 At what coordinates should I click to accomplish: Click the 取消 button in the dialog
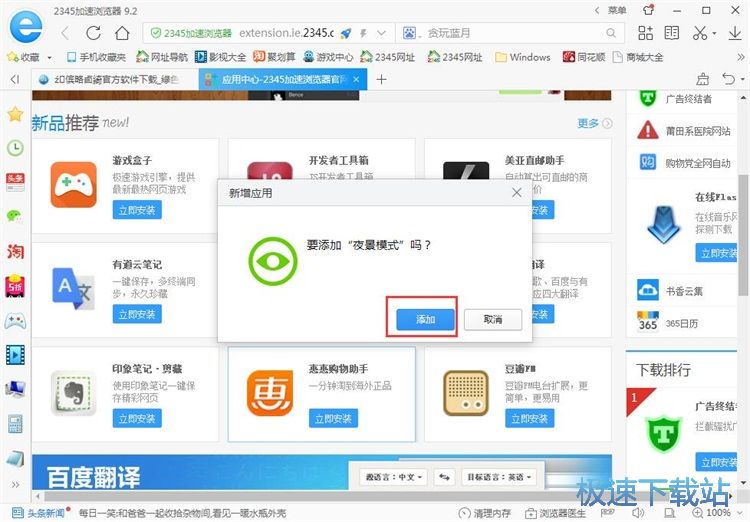click(493, 319)
